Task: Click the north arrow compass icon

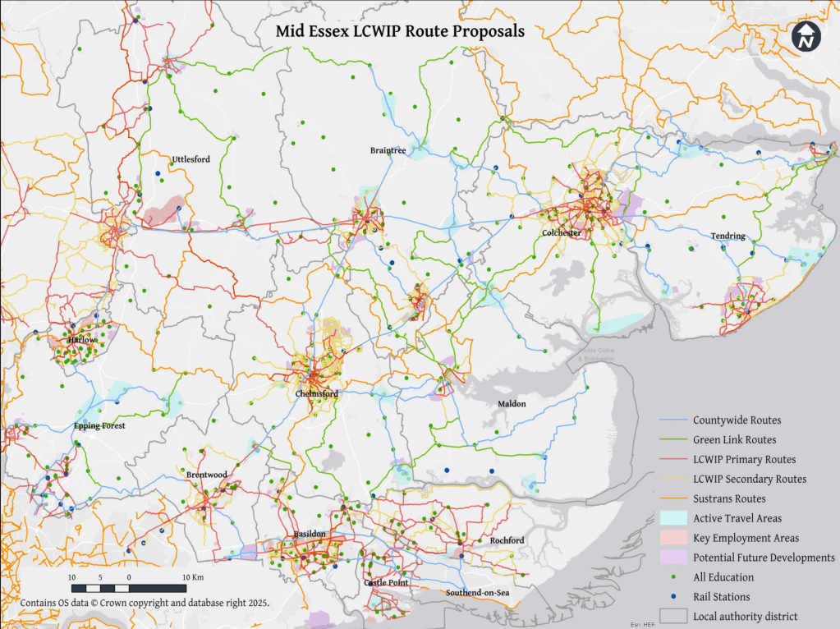Action: pos(806,36)
